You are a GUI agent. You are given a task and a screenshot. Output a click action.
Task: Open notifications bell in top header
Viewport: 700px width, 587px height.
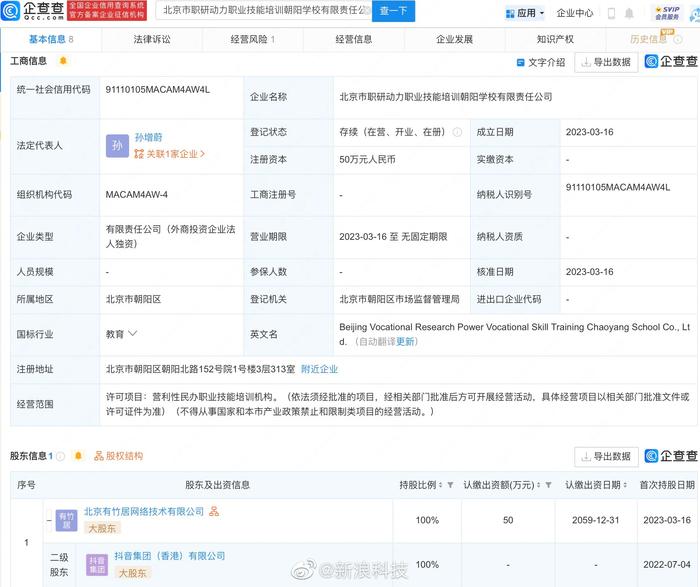[x=629, y=13]
